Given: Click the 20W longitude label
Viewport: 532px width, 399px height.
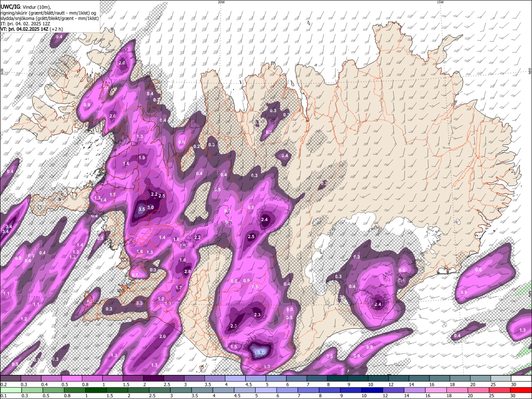Looking at the screenshot, I should 221,2.
